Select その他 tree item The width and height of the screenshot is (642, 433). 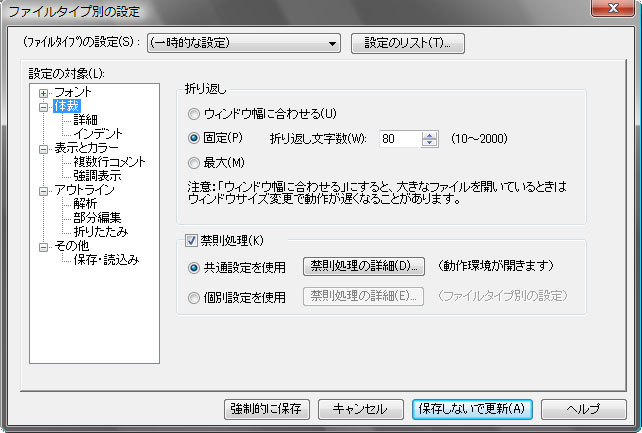point(72,246)
